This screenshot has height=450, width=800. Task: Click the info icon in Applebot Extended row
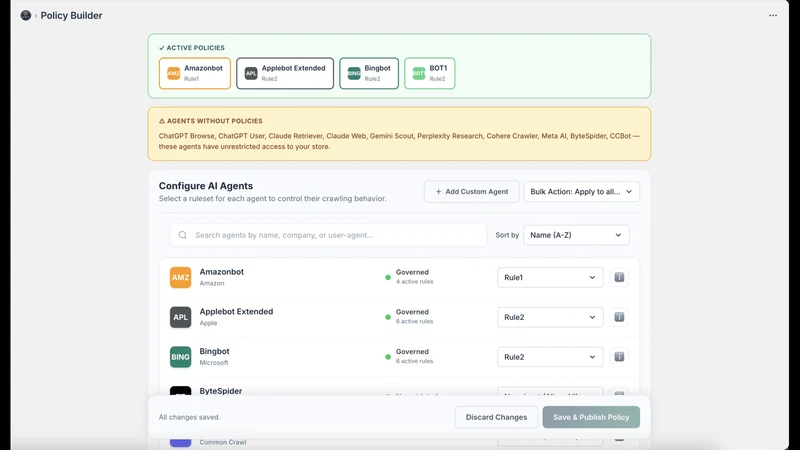619,317
